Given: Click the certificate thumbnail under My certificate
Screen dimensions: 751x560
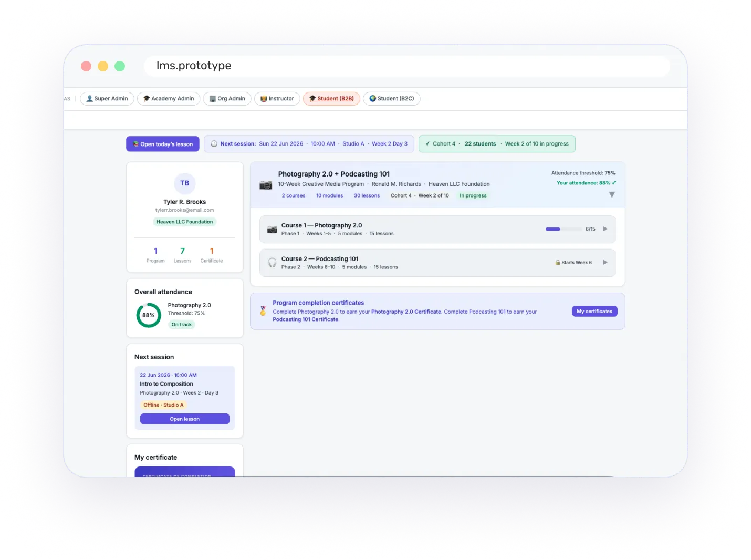Looking at the screenshot, I should point(185,472).
